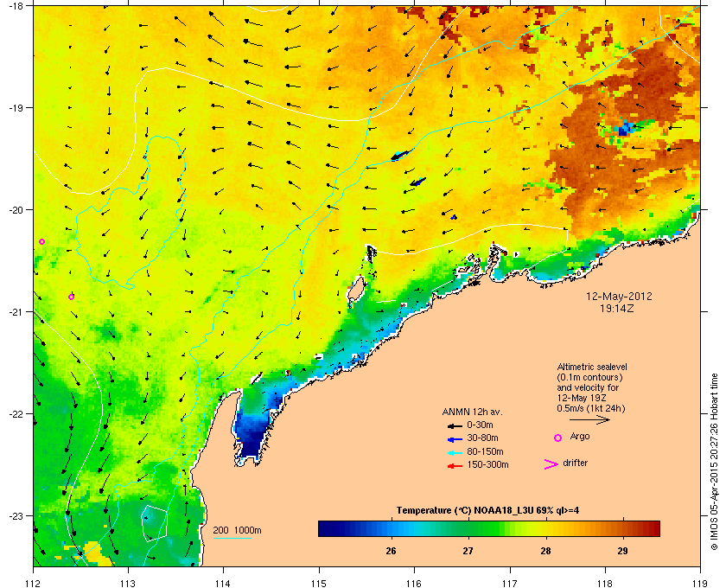The height and width of the screenshot is (588, 726).
Task: Click the longitude axis label '112'
Action: 34,584
